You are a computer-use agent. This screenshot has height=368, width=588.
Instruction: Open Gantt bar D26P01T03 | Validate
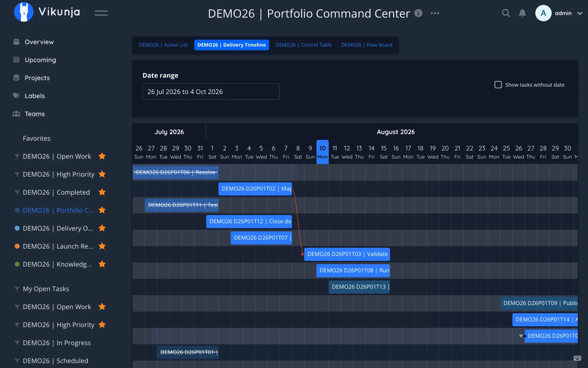(347, 254)
